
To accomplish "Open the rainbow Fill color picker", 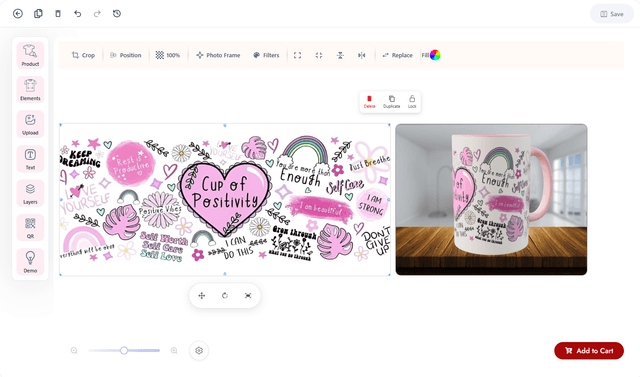I will click(435, 55).
